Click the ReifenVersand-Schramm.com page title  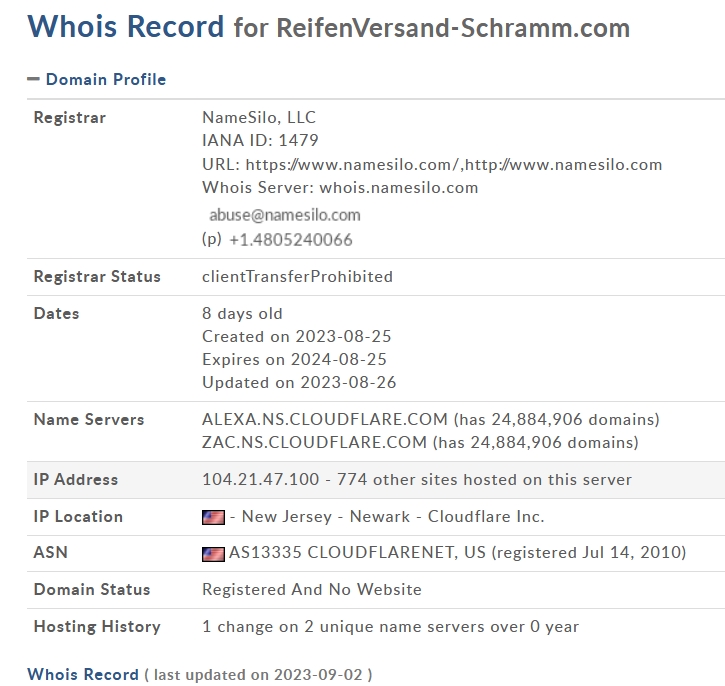click(x=453, y=28)
